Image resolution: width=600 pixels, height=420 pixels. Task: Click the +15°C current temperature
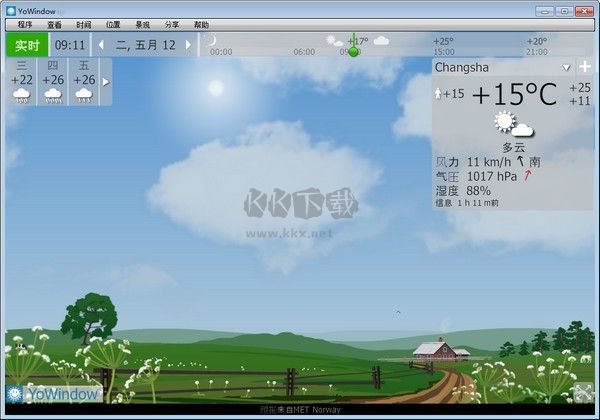515,94
